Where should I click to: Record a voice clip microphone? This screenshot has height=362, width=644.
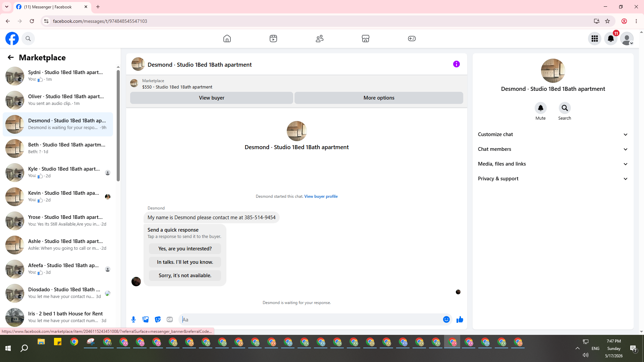click(x=133, y=320)
